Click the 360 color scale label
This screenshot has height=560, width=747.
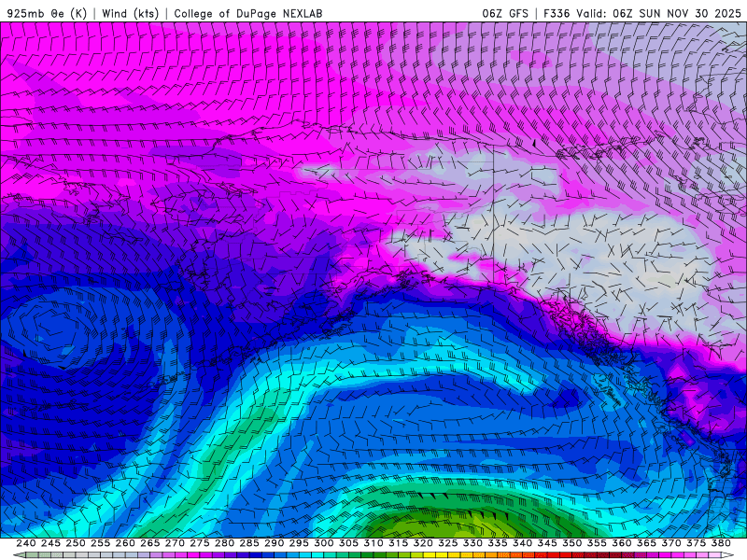point(621,543)
